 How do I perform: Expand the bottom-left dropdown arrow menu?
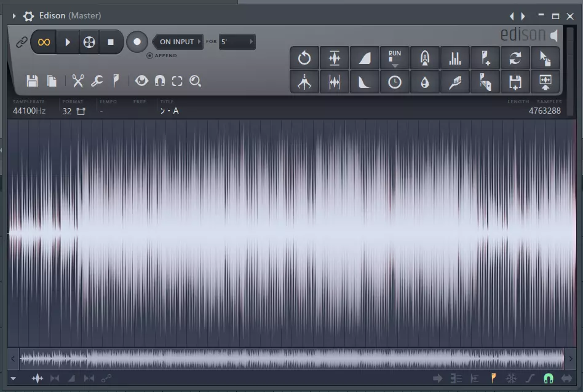(14, 378)
